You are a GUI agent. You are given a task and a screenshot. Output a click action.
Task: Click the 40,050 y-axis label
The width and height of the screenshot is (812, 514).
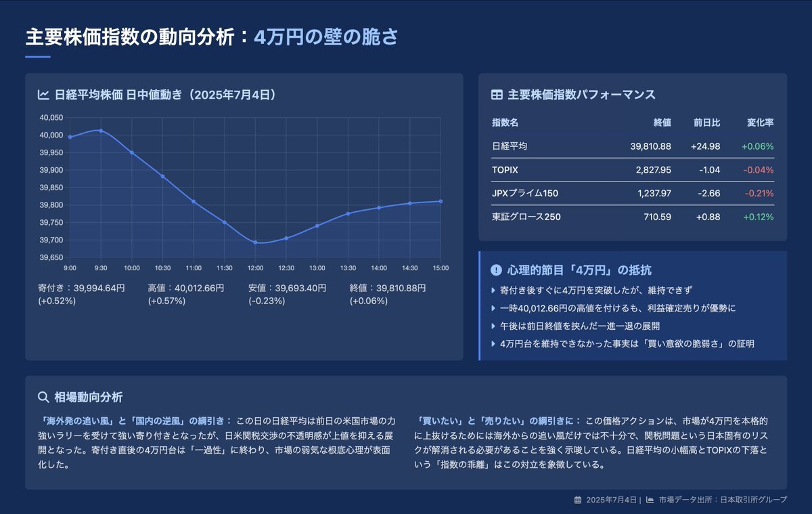pyautogui.click(x=51, y=118)
